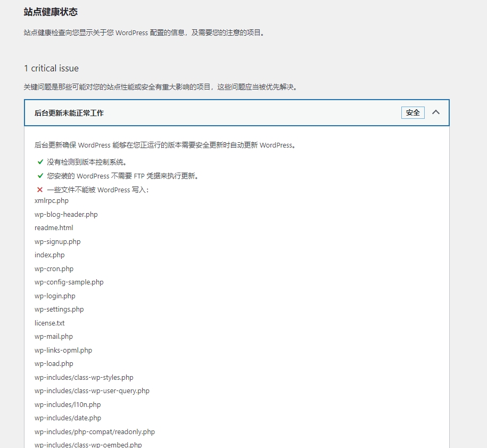The height and width of the screenshot is (448, 487).
Task: Click the 站点健康检查 intro sentence
Action: 144,32
